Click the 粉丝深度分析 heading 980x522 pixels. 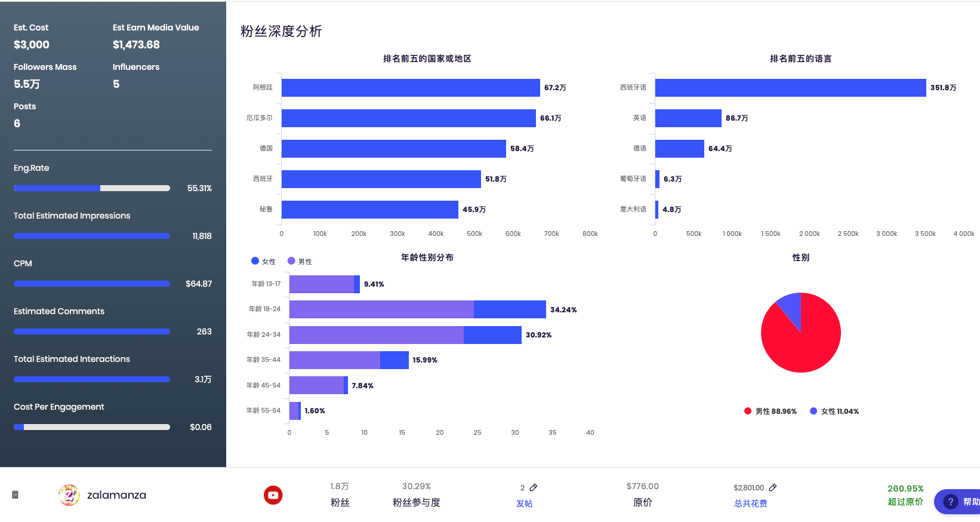(x=281, y=31)
